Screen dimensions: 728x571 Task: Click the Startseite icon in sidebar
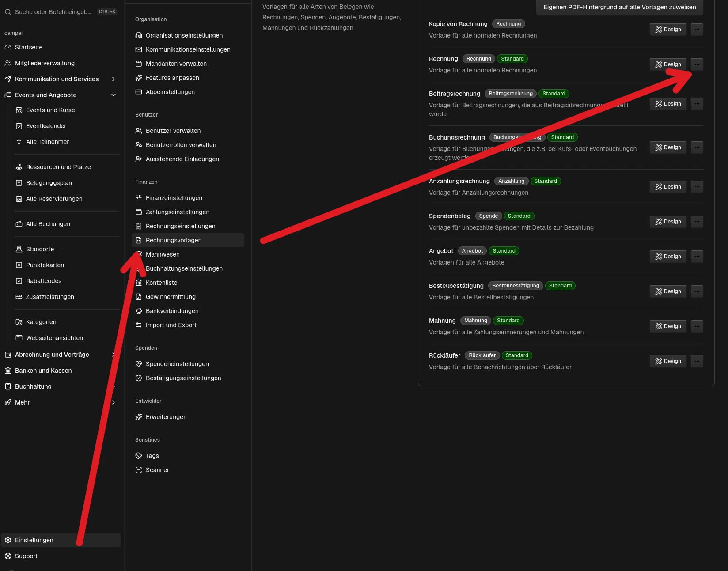[x=8, y=47]
